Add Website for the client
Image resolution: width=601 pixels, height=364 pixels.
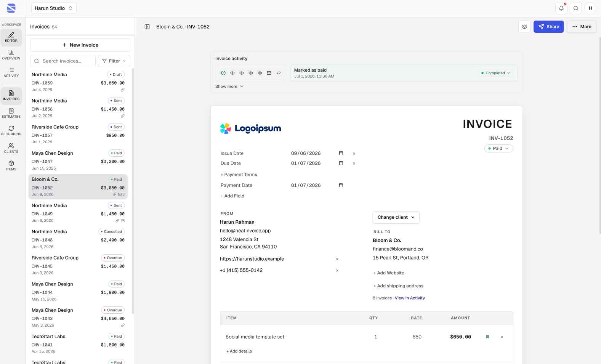(389, 273)
